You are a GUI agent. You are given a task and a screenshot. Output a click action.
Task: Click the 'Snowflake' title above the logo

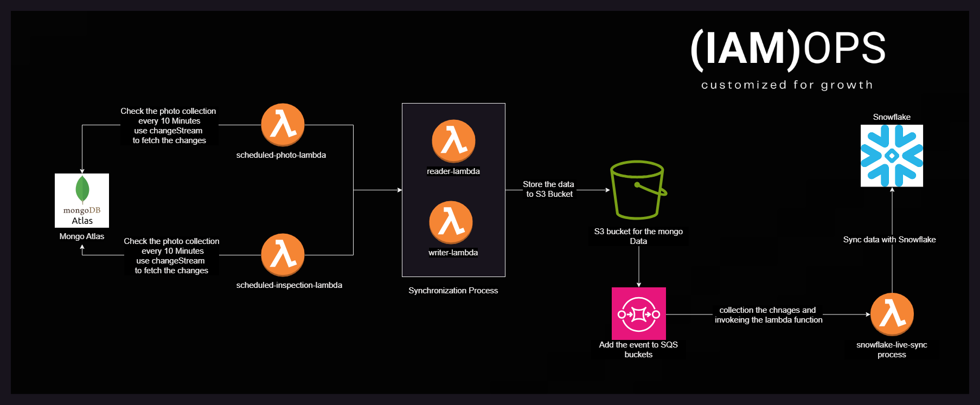tap(892, 117)
